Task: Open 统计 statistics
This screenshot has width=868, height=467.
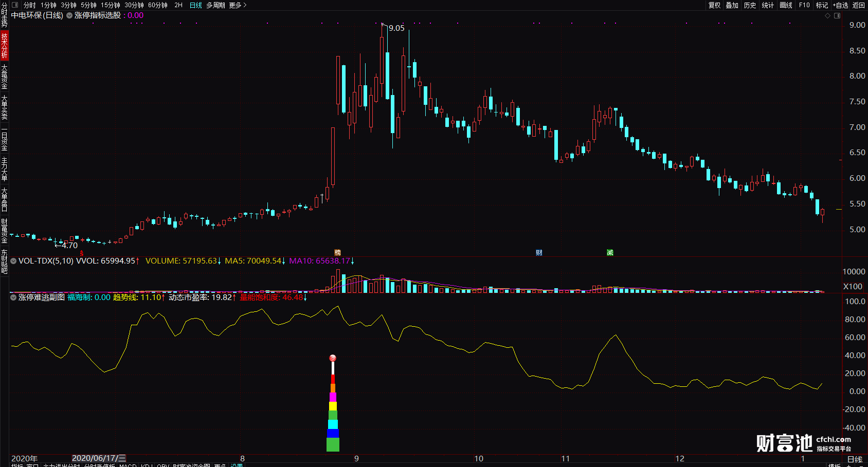Action: coord(768,5)
